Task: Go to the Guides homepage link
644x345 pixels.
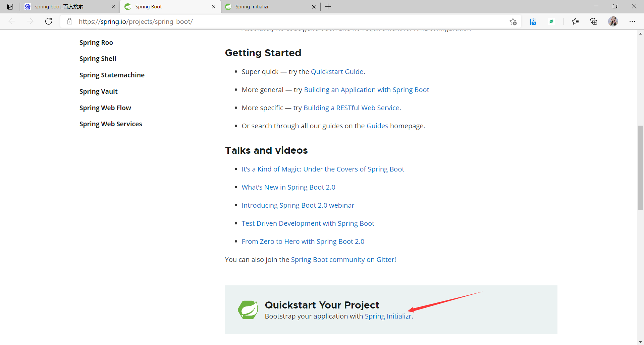Action: click(x=377, y=126)
